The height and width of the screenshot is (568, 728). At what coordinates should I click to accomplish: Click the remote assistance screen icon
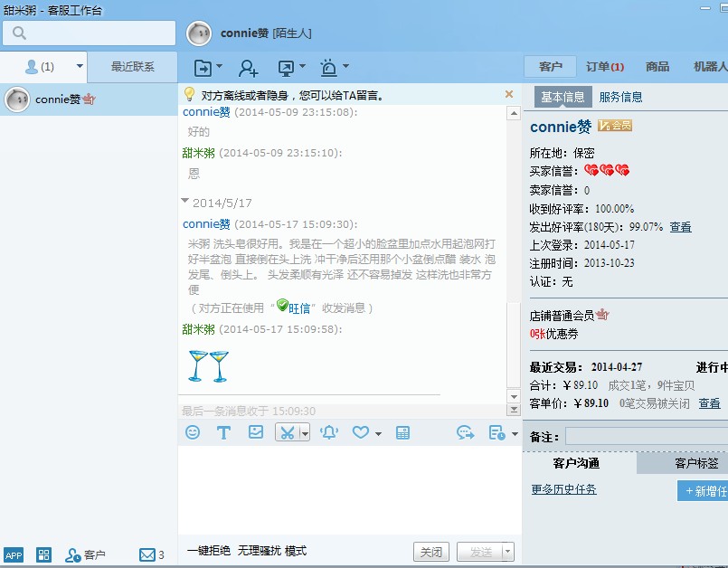[286, 68]
